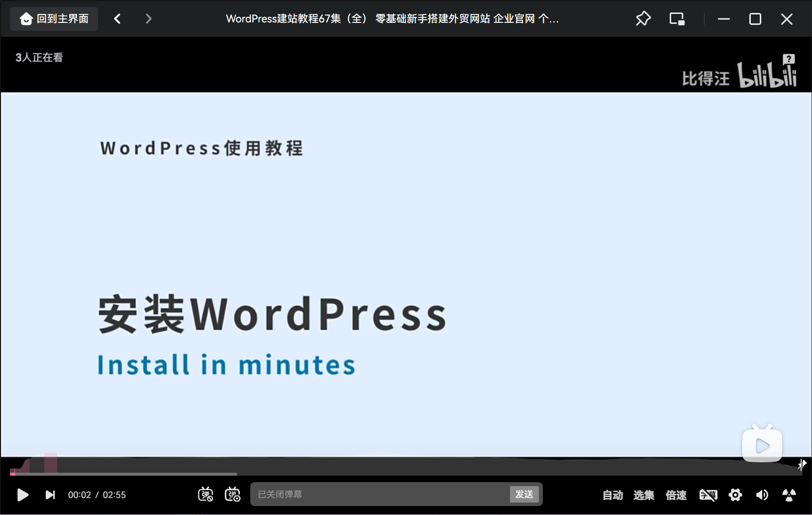Minimize the player window
The image size is (812, 515).
(724, 19)
